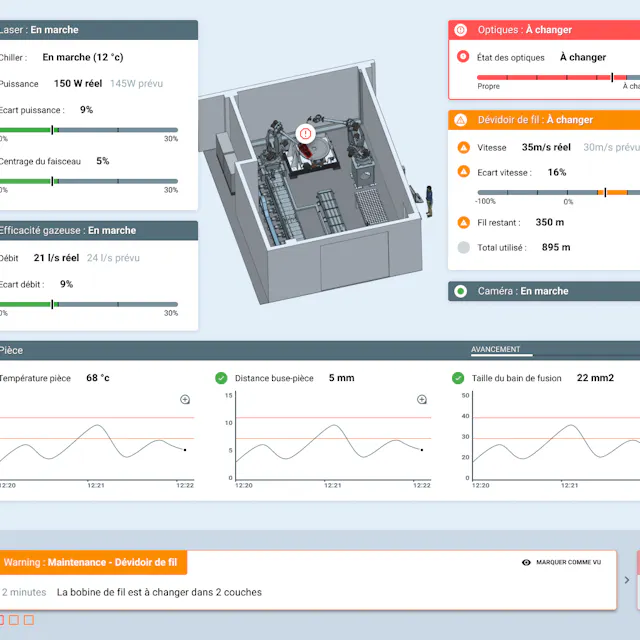This screenshot has height=640, width=640.
Task: Click the '22 mm2' melt pool value
Action: coord(595,378)
